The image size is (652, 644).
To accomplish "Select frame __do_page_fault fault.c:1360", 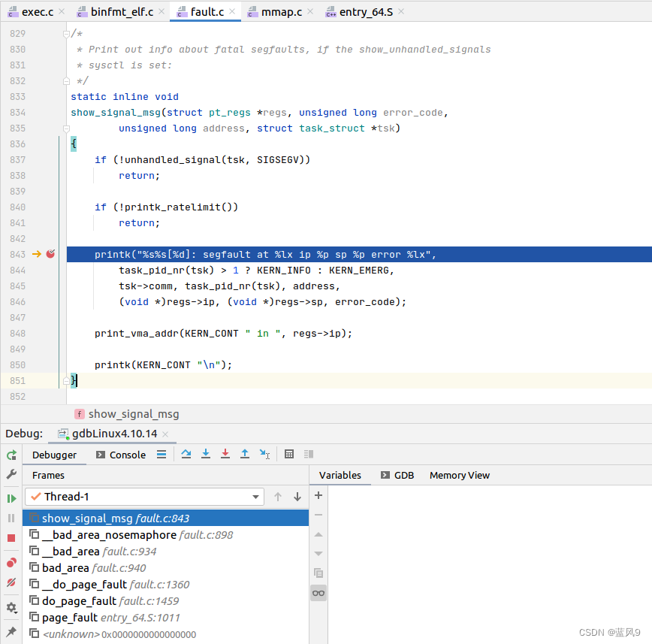I will pos(165,585).
